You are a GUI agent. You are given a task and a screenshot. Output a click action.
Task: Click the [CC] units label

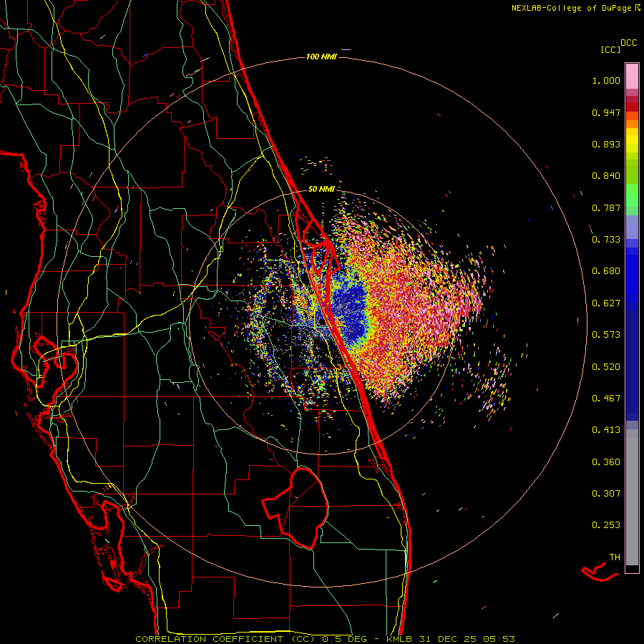(610, 49)
